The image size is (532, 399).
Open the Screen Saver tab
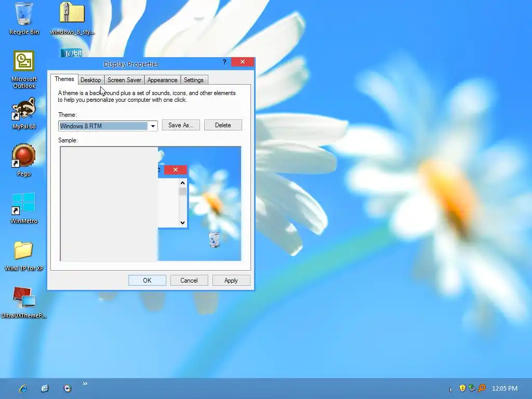(x=124, y=80)
